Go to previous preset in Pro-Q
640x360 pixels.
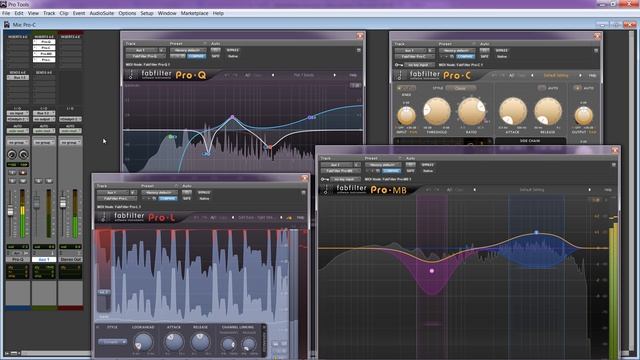pyautogui.click(x=273, y=75)
